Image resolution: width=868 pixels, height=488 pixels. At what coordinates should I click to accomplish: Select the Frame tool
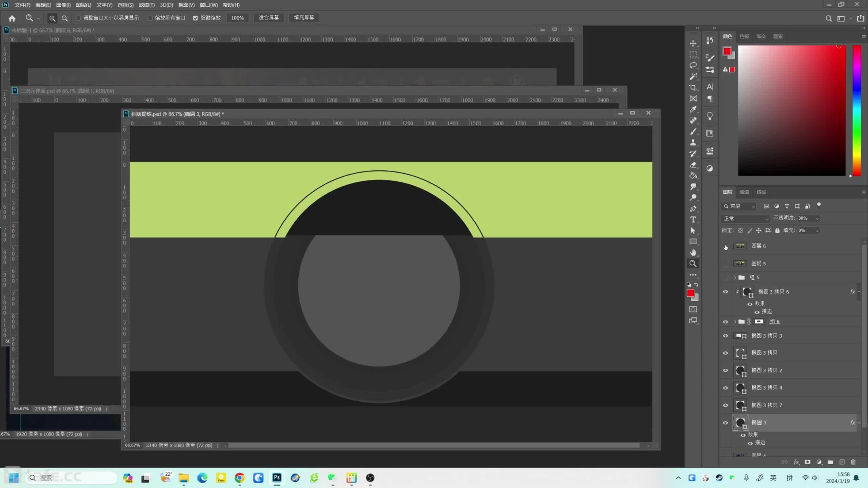click(693, 99)
